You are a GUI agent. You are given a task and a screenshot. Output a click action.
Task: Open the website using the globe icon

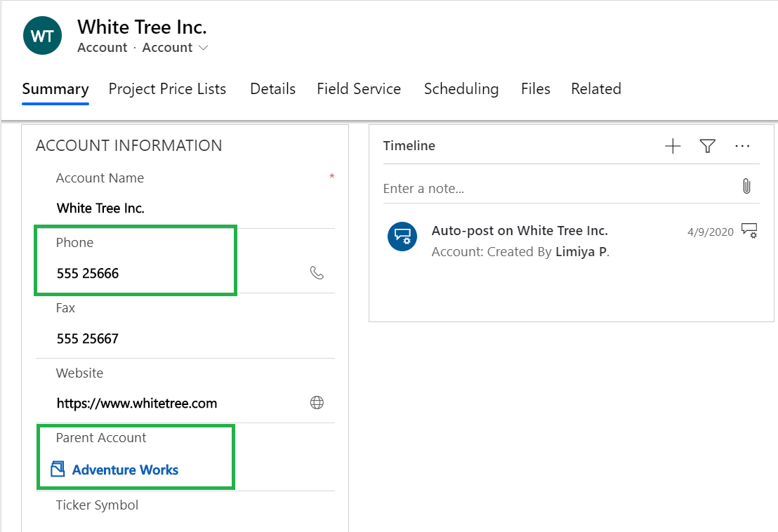click(x=317, y=402)
